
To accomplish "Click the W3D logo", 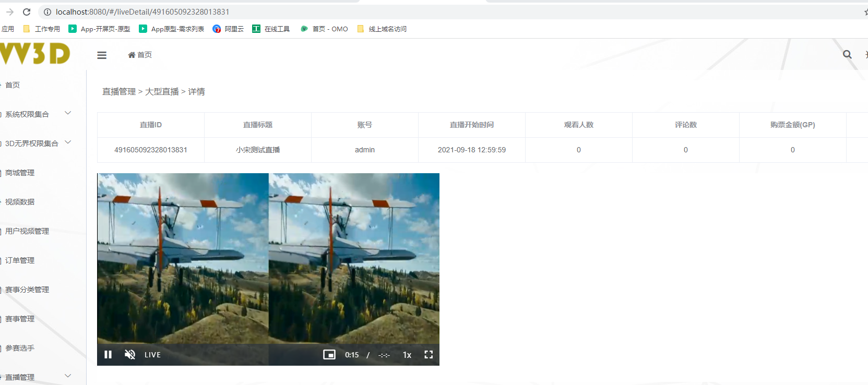I will coord(35,53).
